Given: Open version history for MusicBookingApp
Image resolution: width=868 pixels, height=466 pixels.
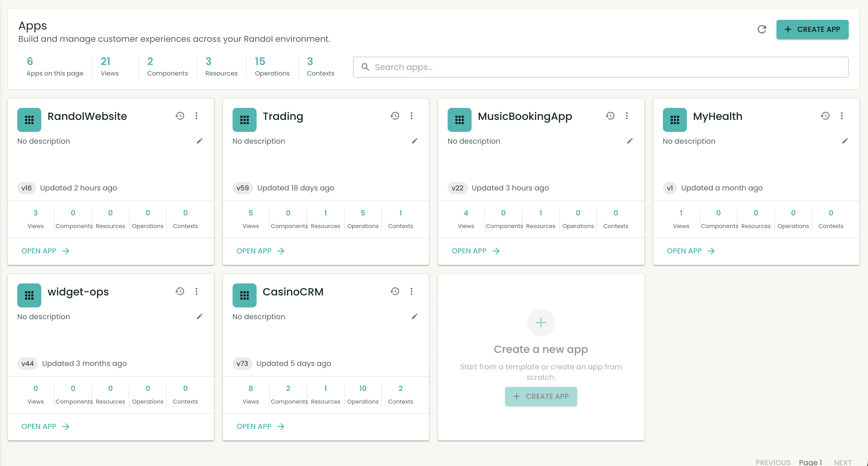Looking at the screenshot, I should pos(610,116).
